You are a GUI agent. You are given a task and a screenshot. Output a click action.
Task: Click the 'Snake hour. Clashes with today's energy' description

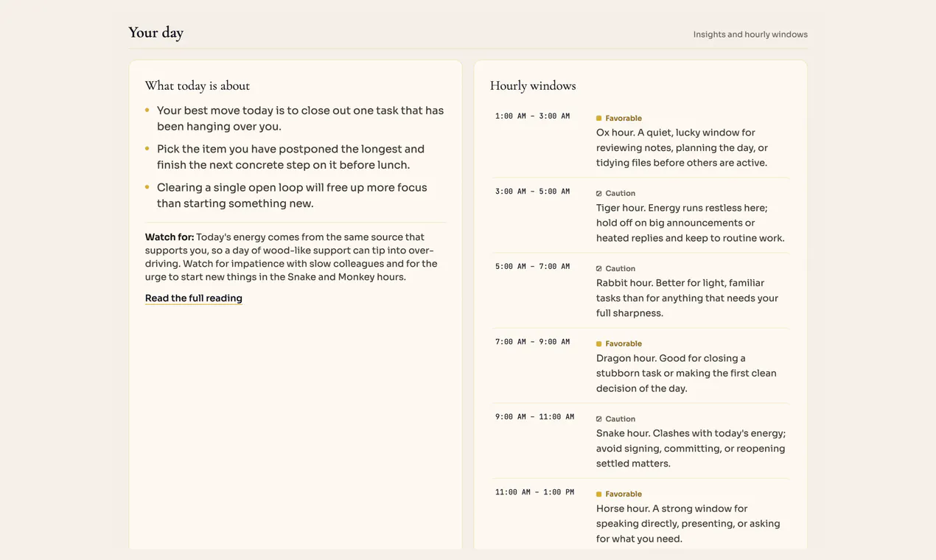[x=691, y=449]
